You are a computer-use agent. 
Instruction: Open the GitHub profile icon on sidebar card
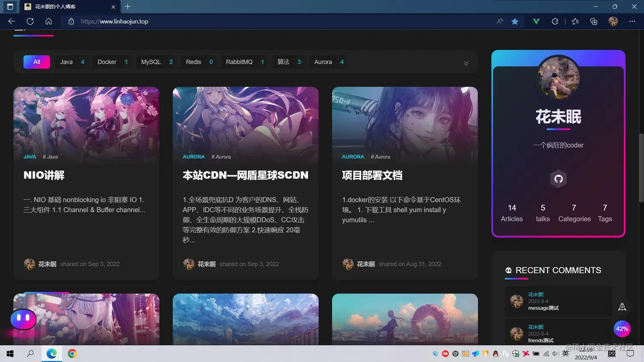[558, 179]
